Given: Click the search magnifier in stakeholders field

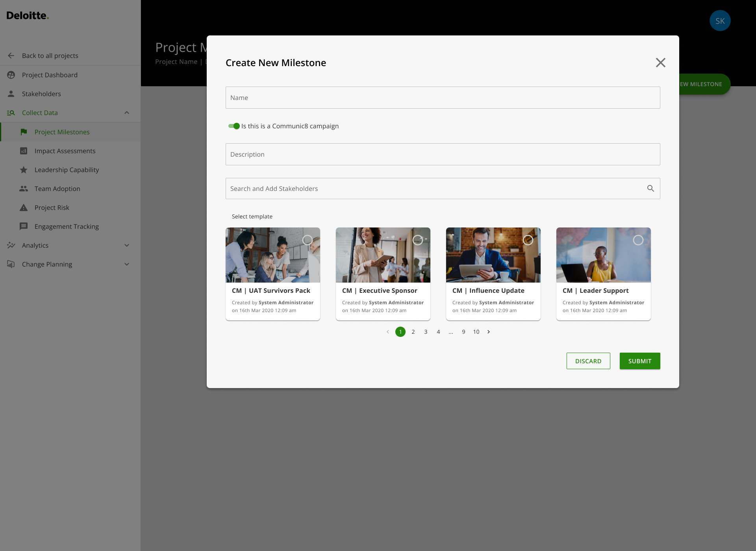Looking at the screenshot, I should click(650, 189).
